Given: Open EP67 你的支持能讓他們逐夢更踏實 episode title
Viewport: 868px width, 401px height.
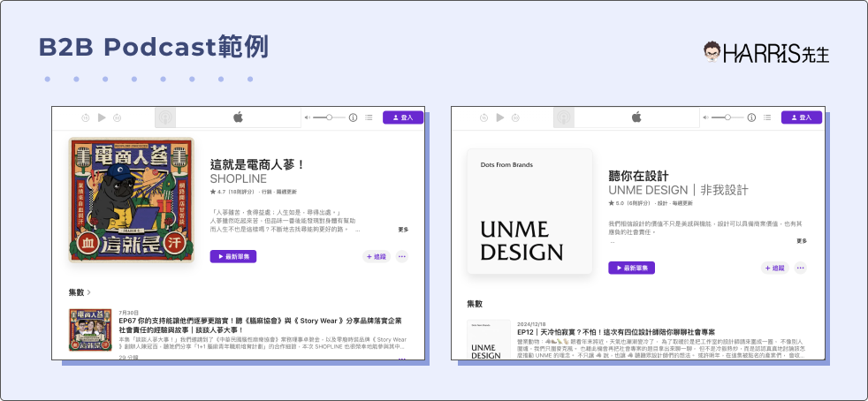Looking at the screenshot, I should click(x=260, y=325).
